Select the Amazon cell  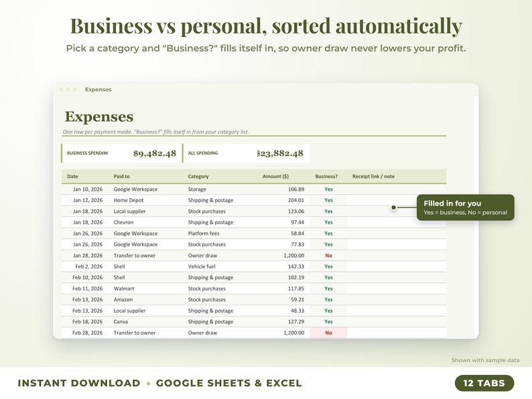pyautogui.click(x=123, y=300)
